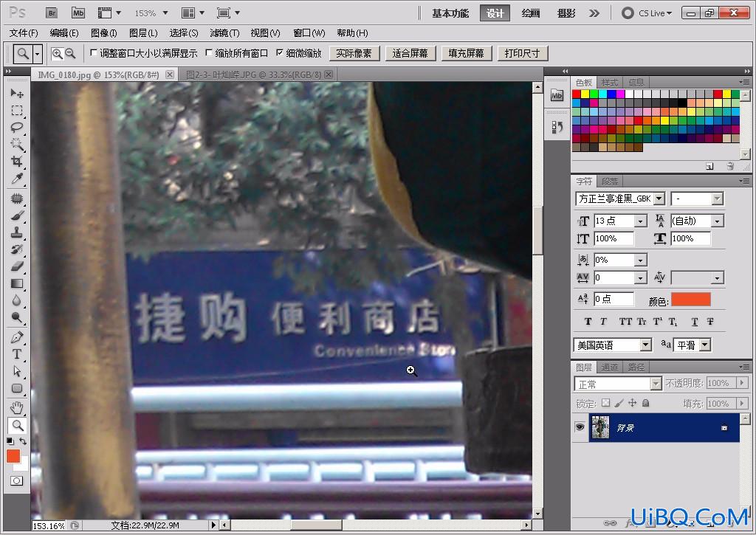Switch to 图2-3-叶灿嵘.JPG document tab
This screenshot has height=535, width=756.
click(x=254, y=75)
